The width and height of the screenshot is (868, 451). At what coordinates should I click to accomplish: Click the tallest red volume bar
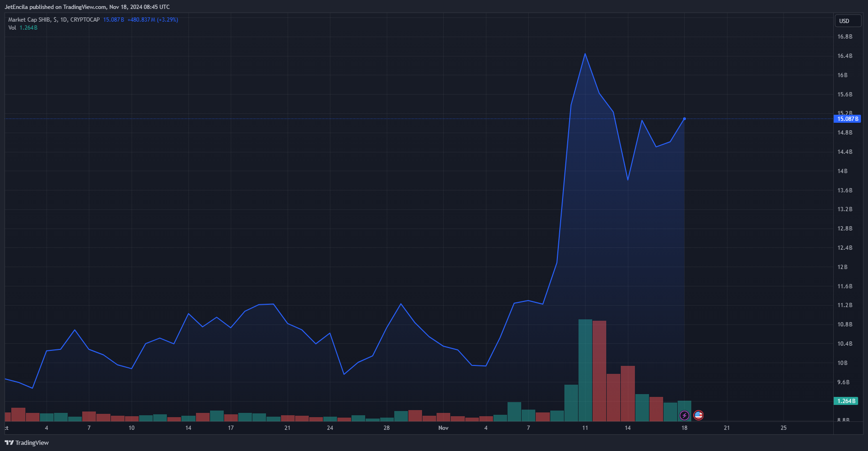(x=599, y=371)
